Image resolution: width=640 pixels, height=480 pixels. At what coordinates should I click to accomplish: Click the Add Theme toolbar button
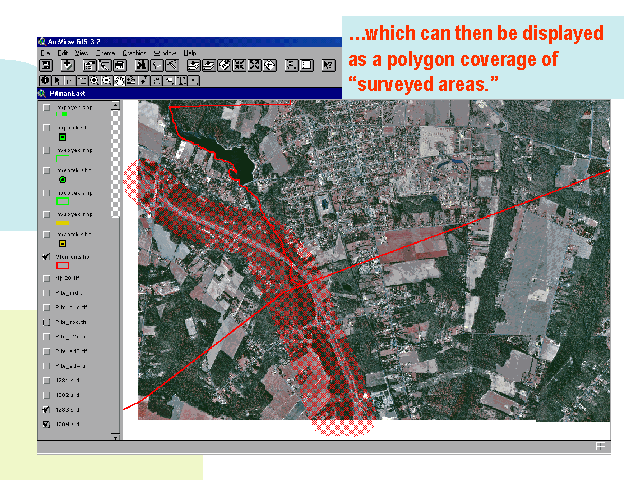[x=67, y=65]
